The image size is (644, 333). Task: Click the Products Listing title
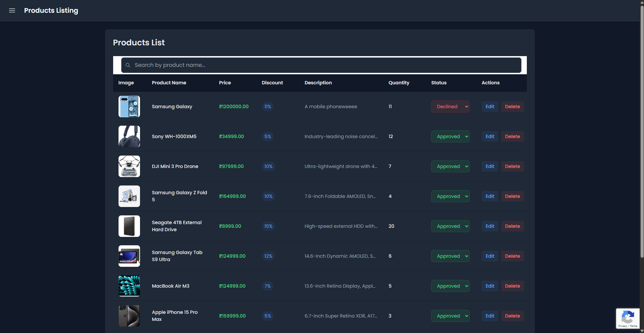coord(51,10)
